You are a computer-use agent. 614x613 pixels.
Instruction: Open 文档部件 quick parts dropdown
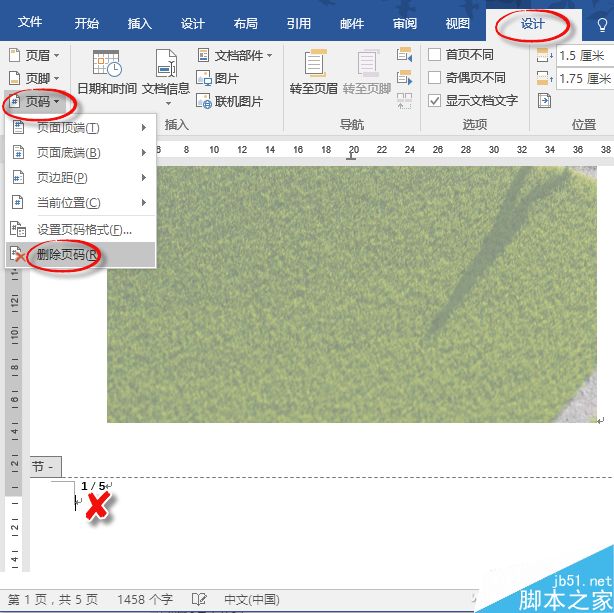235,55
